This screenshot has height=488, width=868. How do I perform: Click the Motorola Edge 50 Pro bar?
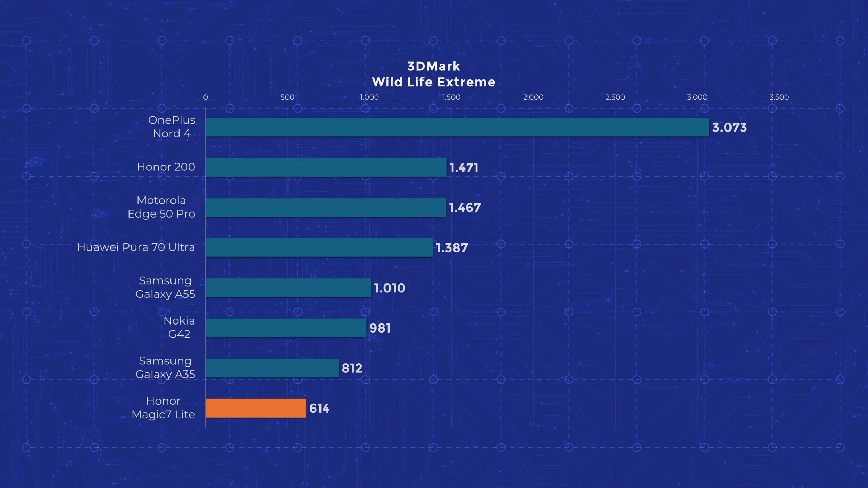point(326,208)
